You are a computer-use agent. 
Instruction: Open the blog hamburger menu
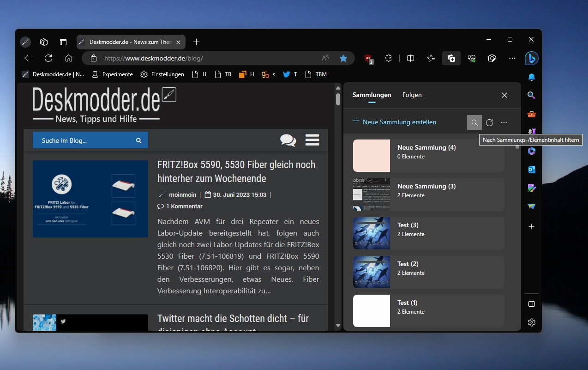pos(312,140)
